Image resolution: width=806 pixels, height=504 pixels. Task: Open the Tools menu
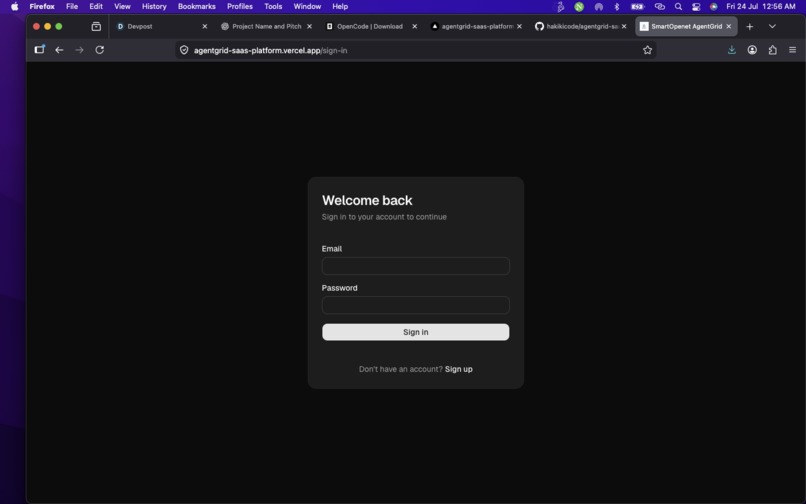tap(273, 6)
